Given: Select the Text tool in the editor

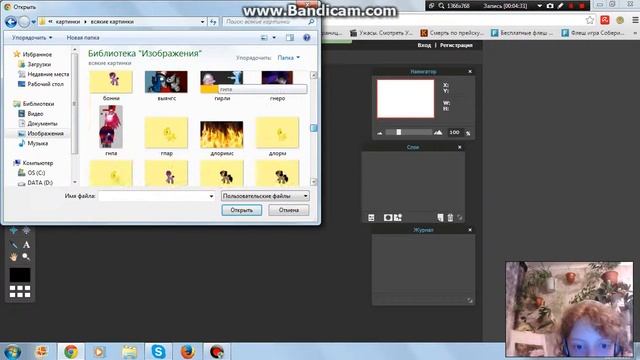Looking at the screenshot, I should pos(26,245).
